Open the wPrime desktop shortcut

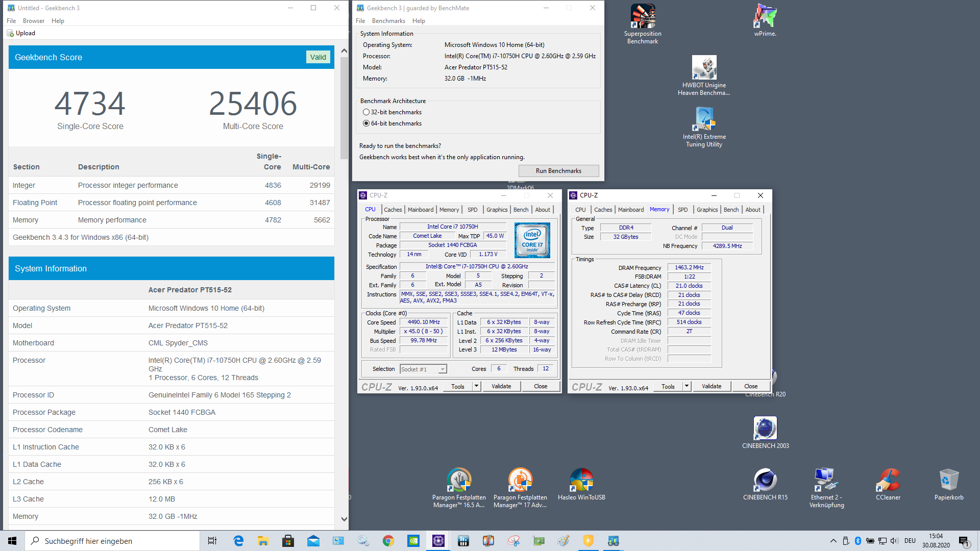pos(765,20)
